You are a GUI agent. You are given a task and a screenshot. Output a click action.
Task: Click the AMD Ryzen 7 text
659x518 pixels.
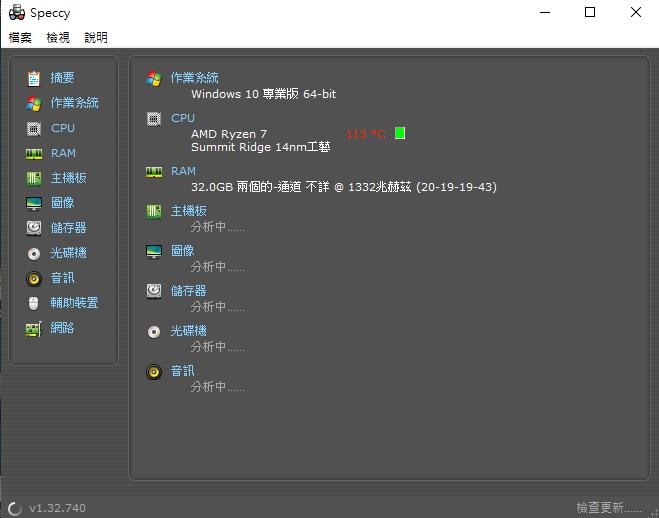pos(229,134)
